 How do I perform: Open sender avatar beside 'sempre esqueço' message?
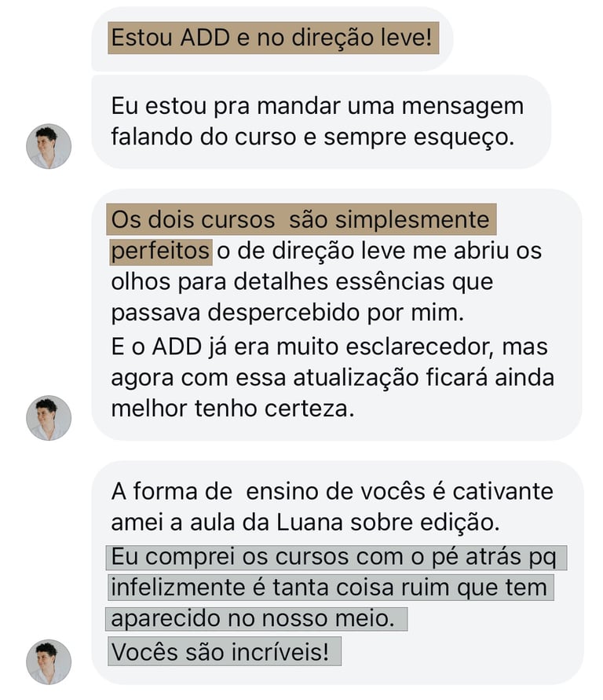click(x=49, y=146)
